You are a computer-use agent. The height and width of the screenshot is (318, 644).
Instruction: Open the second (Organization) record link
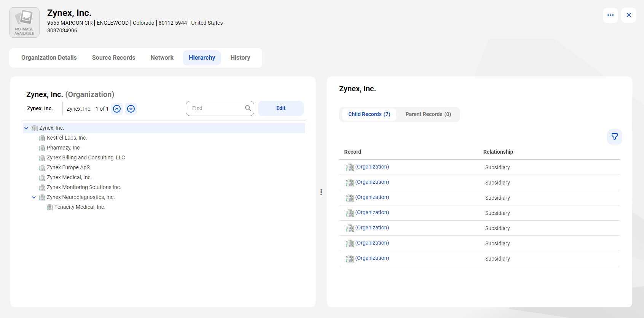(x=372, y=182)
